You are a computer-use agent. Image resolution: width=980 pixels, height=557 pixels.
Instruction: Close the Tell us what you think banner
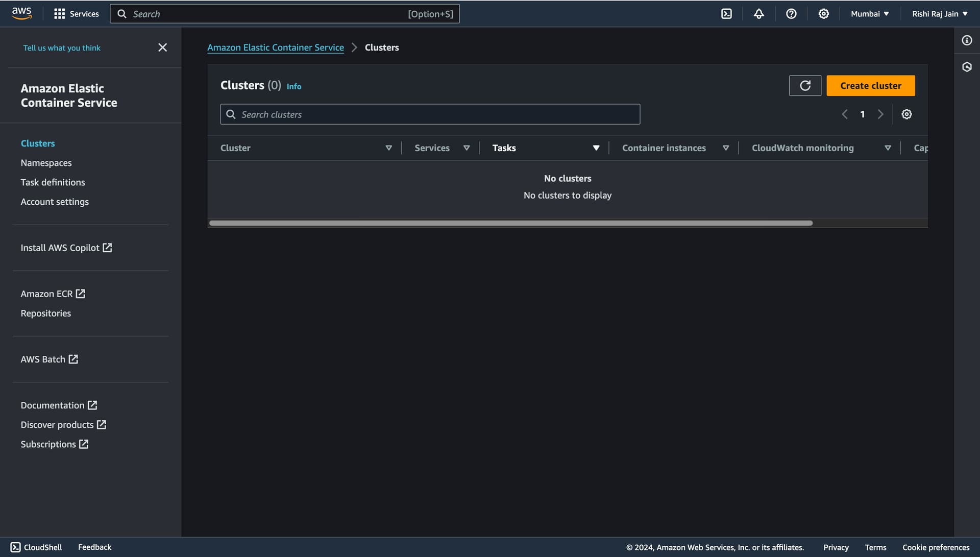click(162, 47)
